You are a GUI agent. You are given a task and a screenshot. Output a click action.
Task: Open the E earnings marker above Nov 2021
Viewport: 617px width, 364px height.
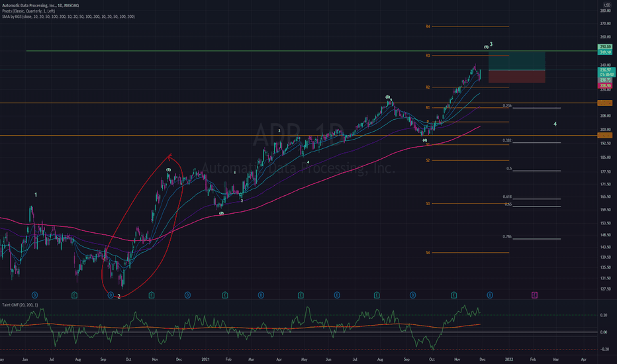453,295
